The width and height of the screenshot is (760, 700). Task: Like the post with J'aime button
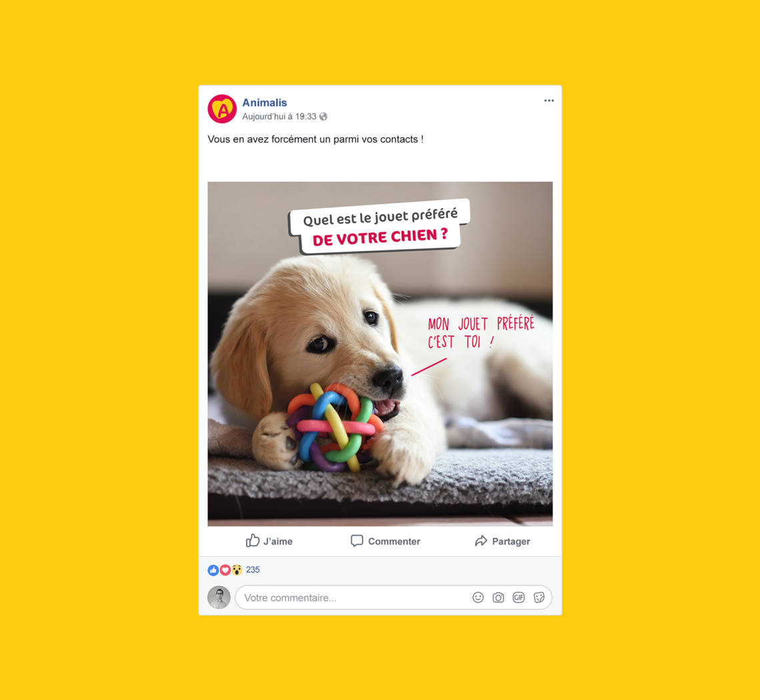[269, 541]
